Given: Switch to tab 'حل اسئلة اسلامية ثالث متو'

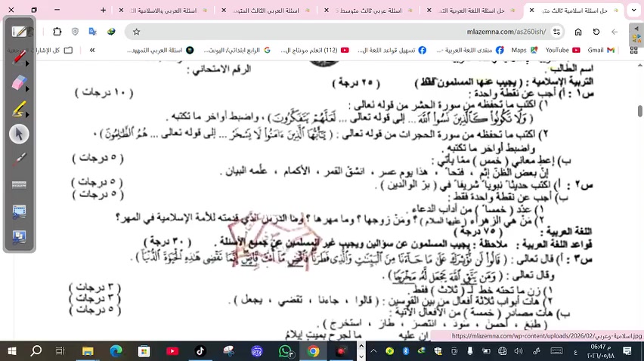Looking at the screenshot, I should pyautogui.click(x=575, y=11).
